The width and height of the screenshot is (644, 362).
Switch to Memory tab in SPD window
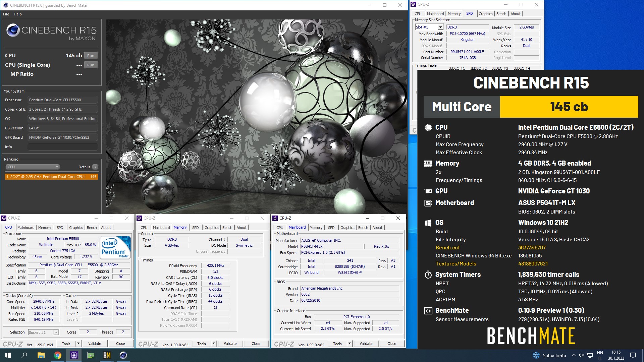click(x=454, y=14)
